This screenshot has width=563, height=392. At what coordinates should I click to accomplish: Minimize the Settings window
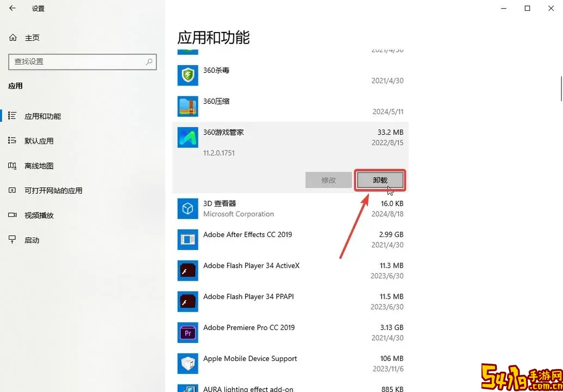coord(504,8)
